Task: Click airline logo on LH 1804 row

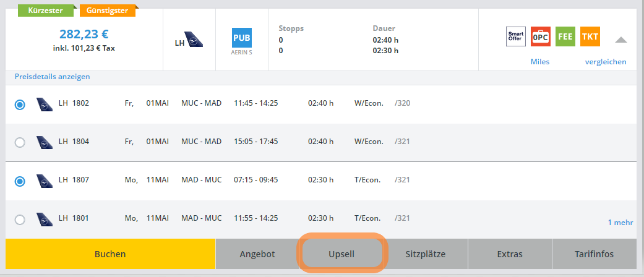Action: coord(45,142)
